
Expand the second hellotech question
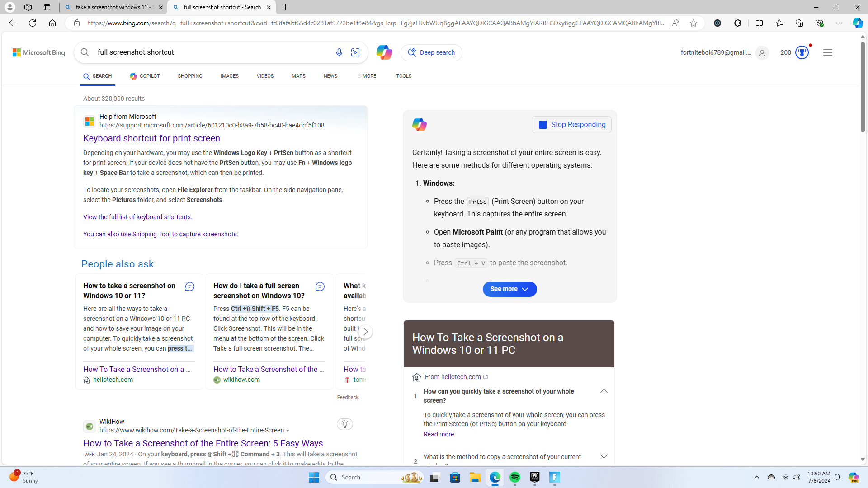click(x=604, y=457)
